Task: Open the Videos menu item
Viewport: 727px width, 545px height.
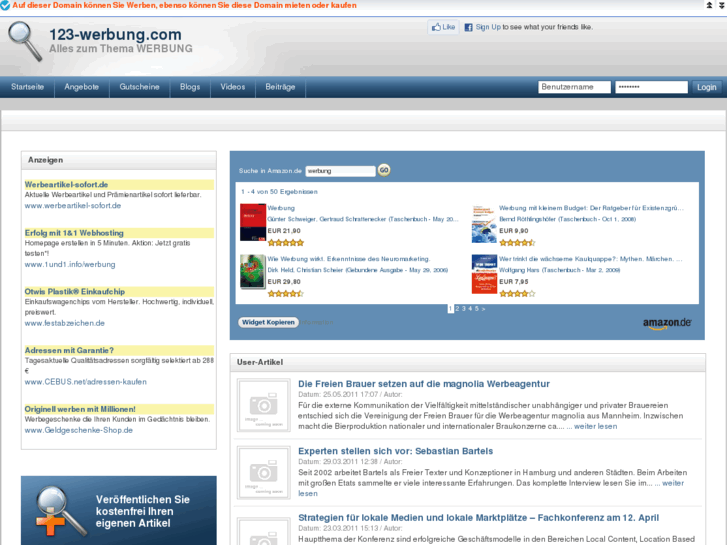Action: 233,87
